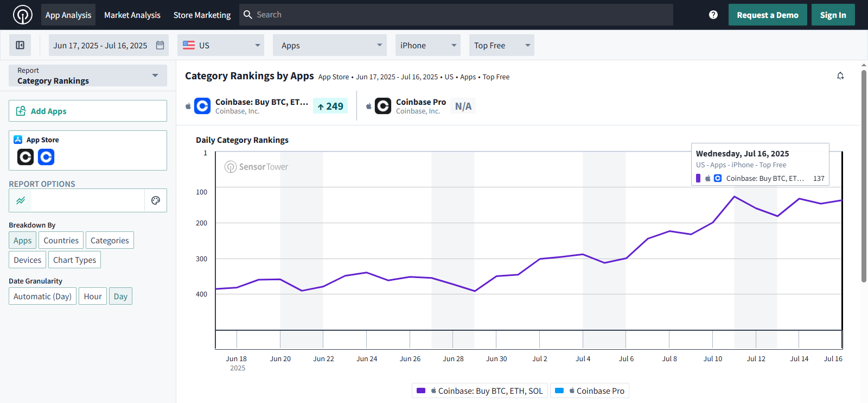Open Coinbase: Buy BTC app title link
The image size is (868, 403).
(x=261, y=102)
